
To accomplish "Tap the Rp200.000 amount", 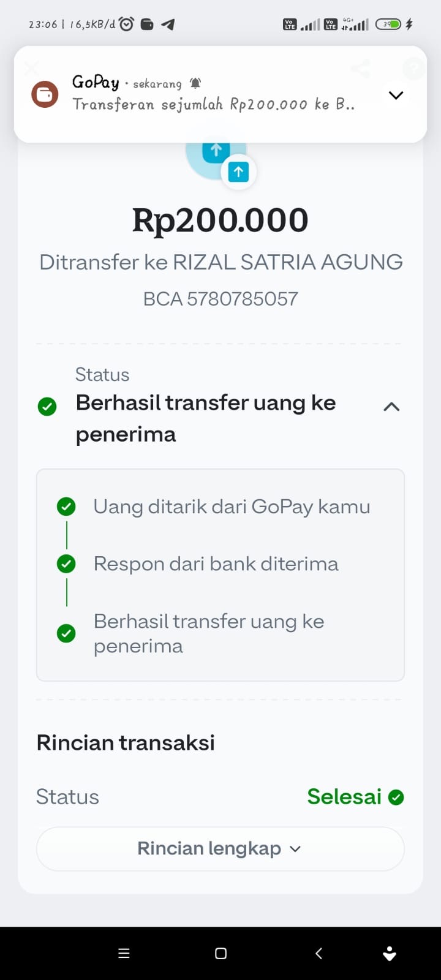I will coord(221,220).
